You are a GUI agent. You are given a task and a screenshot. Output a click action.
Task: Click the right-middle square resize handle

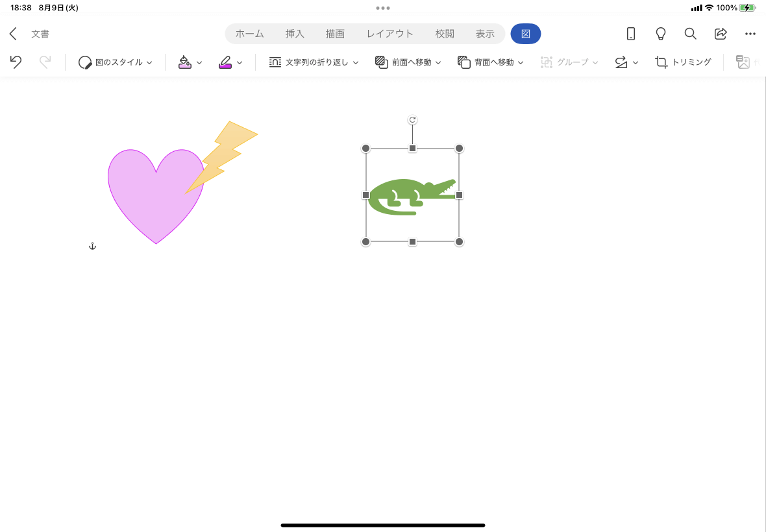[459, 195]
